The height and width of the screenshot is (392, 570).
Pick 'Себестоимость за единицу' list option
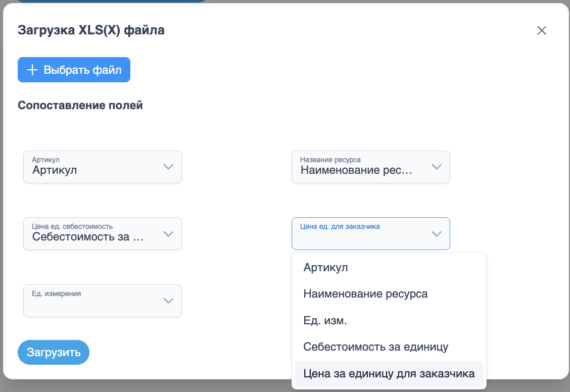[x=389, y=347]
